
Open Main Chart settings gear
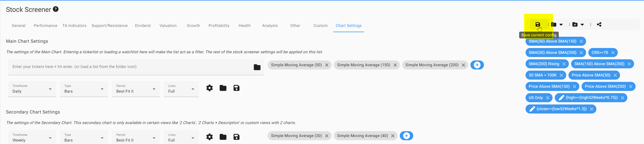209,88
